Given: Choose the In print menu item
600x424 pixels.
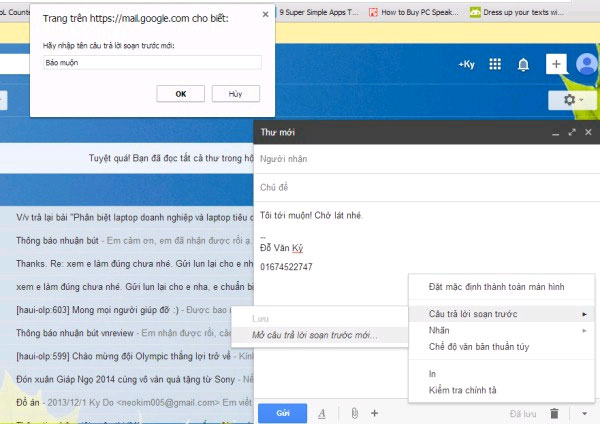Looking at the screenshot, I should (x=501, y=374).
